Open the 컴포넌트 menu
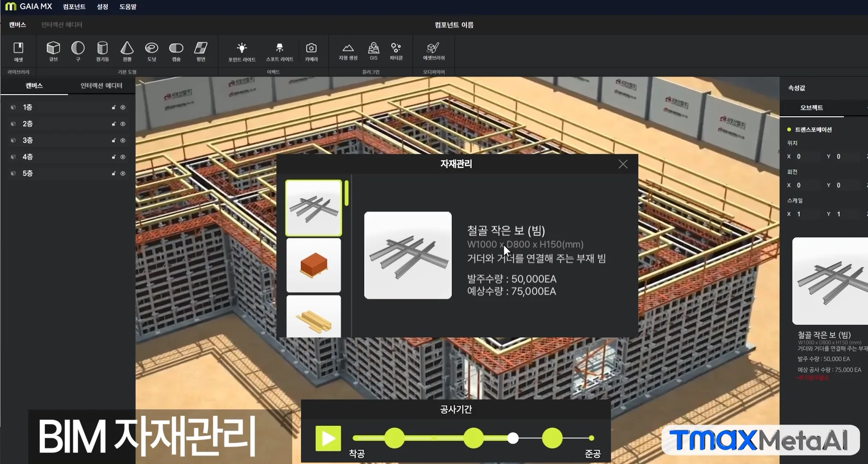The height and width of the screenshot is (464, 868). pyautogui.click(x=74, y=7)
